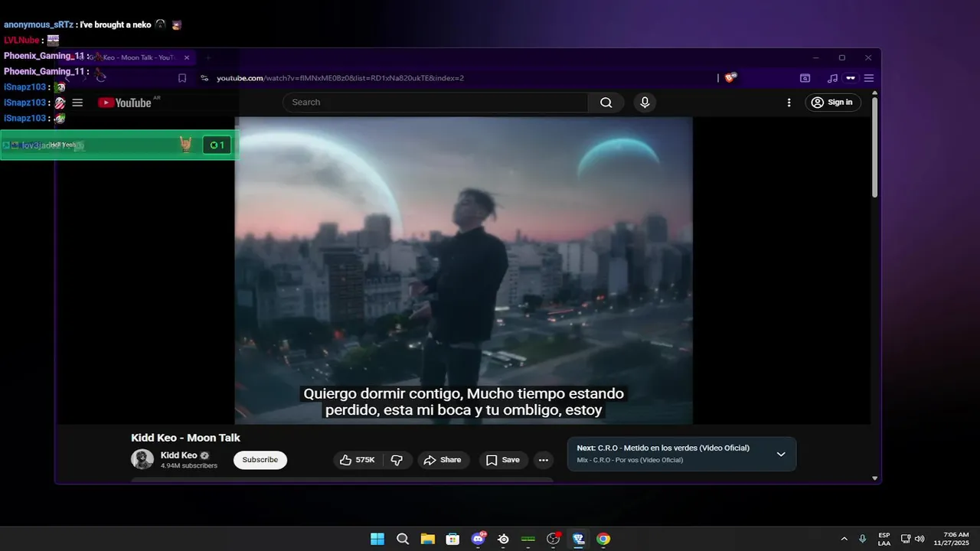Open the media music note control
Image resolution: width=980 pixels, height=551 pixels.
(x=832, y=78)
